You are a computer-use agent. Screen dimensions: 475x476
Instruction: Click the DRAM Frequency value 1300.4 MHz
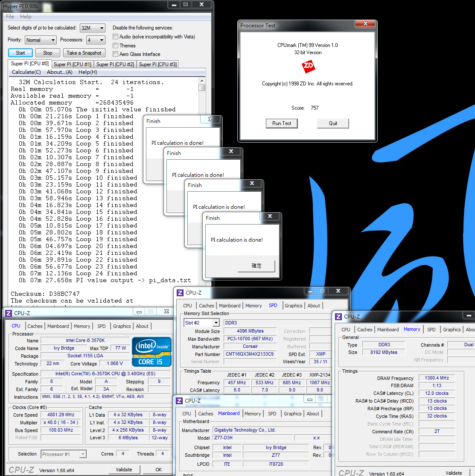pyautogui.click(x=437, y=378)
